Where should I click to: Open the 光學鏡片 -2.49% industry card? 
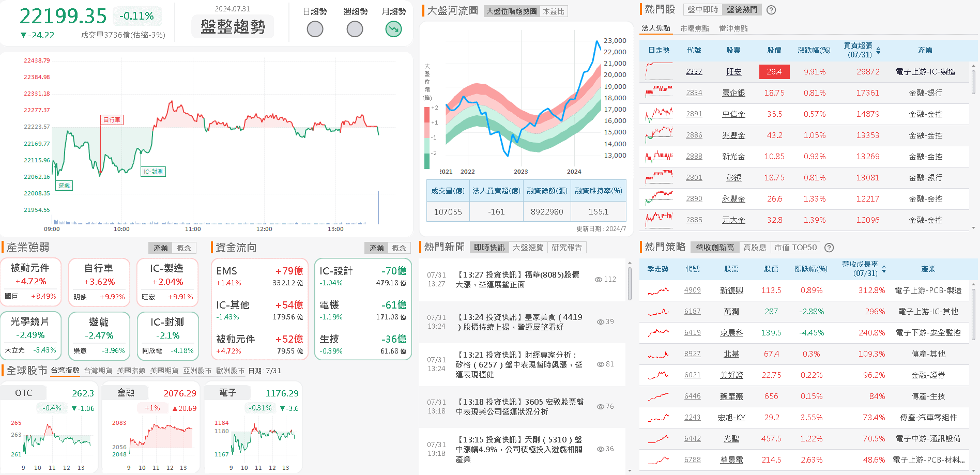coord(31,335)
